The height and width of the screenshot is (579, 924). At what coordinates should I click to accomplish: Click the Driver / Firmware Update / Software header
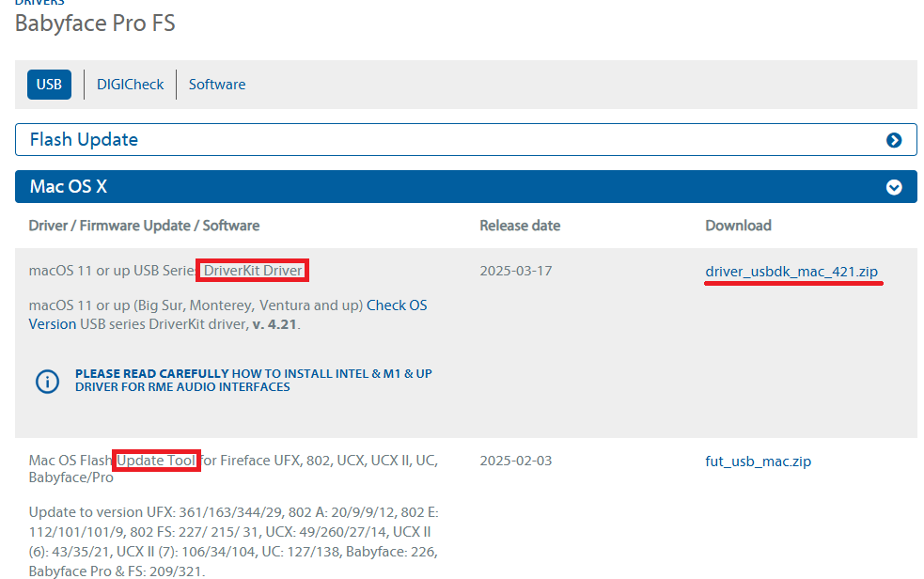(x=145, y=226)
